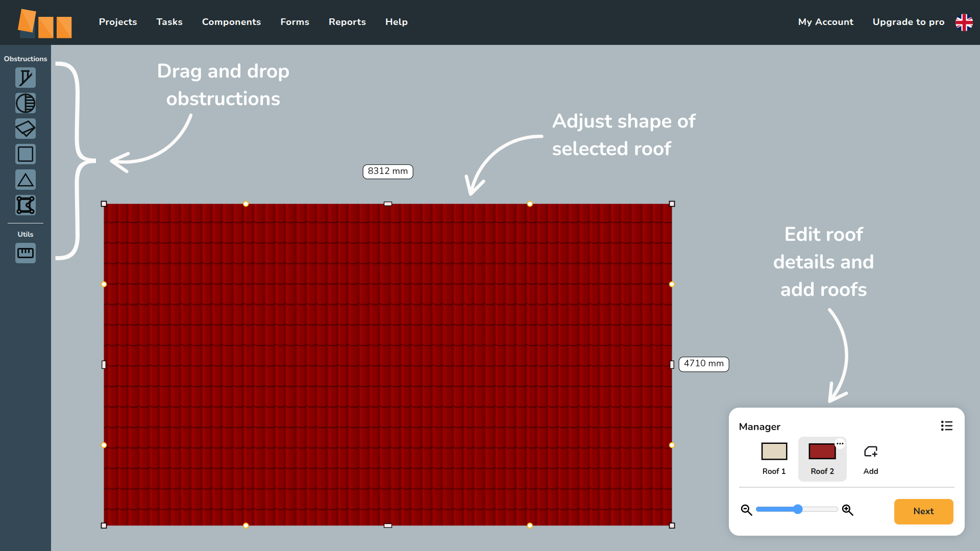
Task: Select the triangle obstruction tool
Action: click(x=25, y=180)
